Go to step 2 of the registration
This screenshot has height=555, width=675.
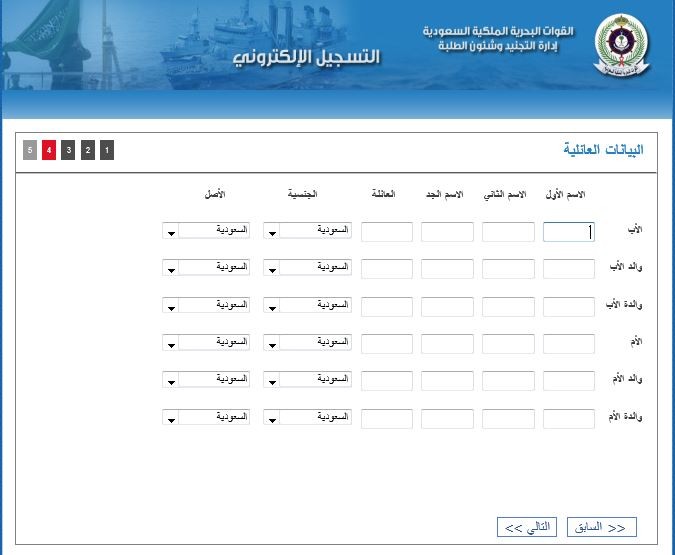pos(88,150)
